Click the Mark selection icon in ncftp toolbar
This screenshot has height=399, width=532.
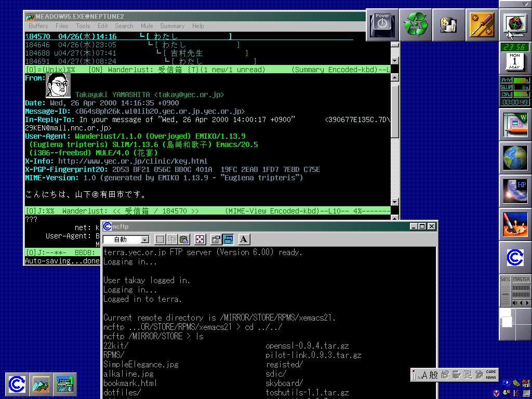[160, 240]
